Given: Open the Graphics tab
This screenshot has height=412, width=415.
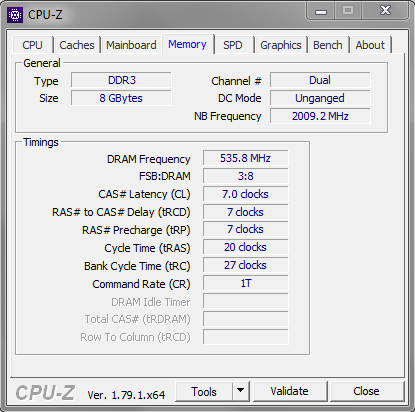Looking at the screenshot, I should 281,45.
